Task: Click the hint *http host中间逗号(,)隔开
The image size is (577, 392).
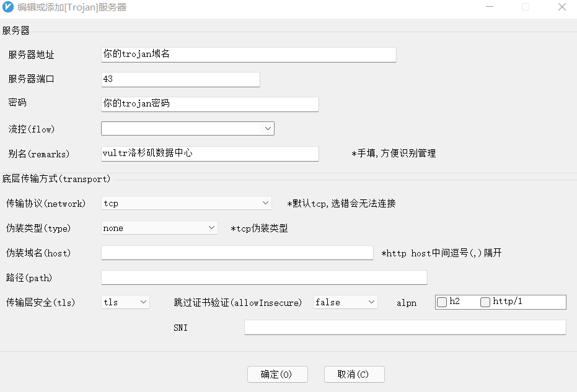Action: (441, 253)
